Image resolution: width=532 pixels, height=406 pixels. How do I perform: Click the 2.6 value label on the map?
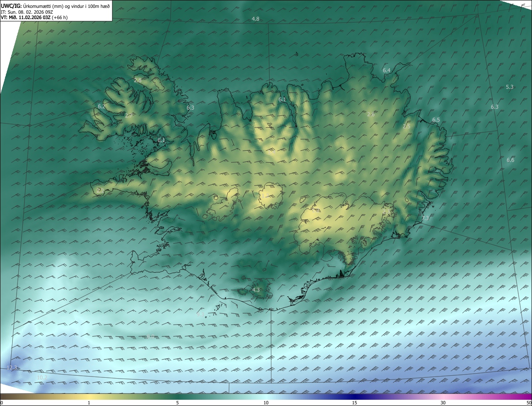[371, 114]
